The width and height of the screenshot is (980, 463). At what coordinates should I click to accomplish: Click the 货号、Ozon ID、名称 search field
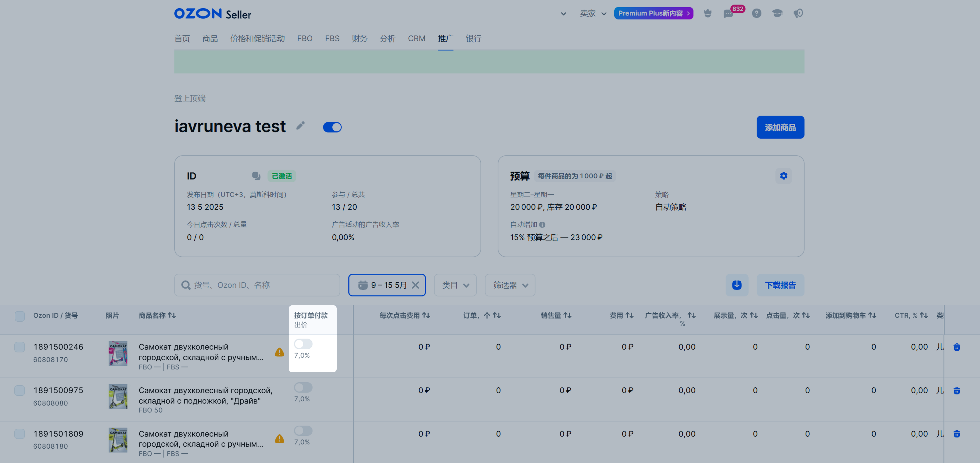pos(257,285)
